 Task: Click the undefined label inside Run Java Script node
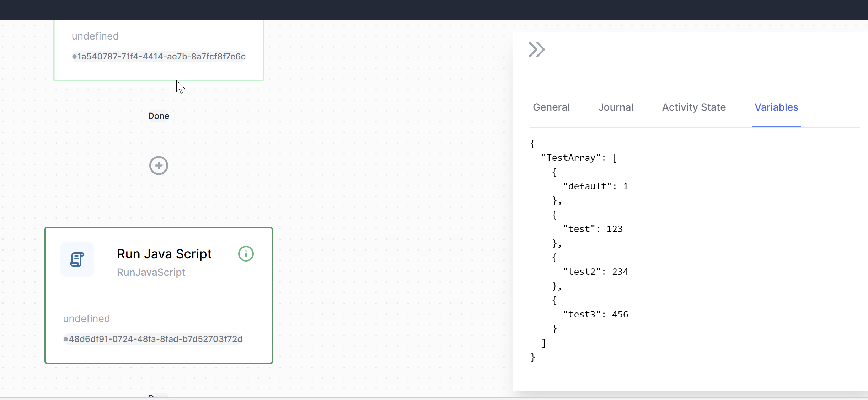[x=86, y=319]
